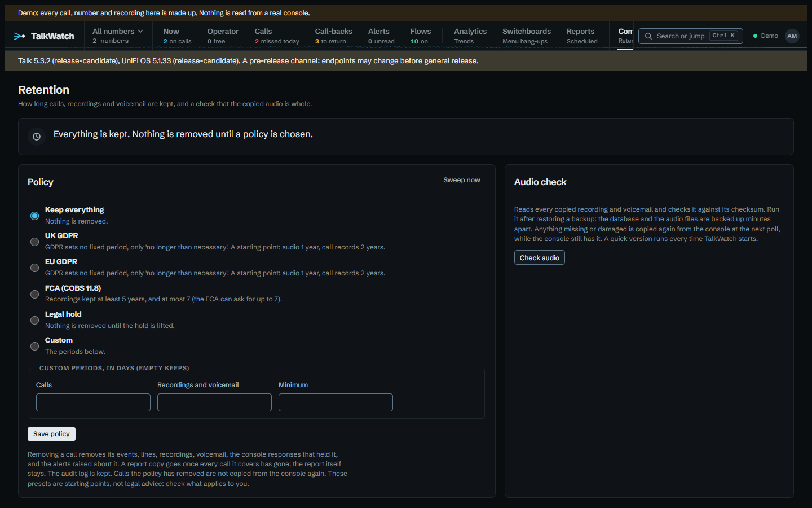Select the UK GDPR policy option
The image size is (812, 508).
pyautogui.click(x=34, y=242)
